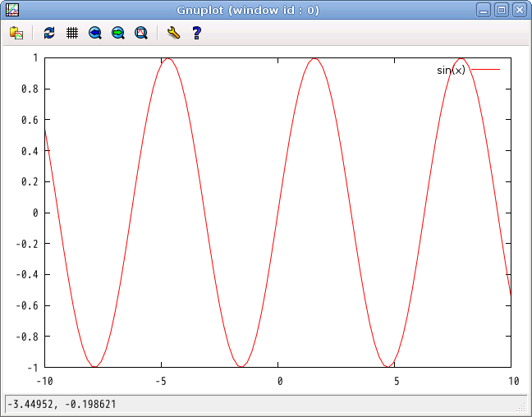
Task: Click the y-axis label -0.6
Action: 27,305
